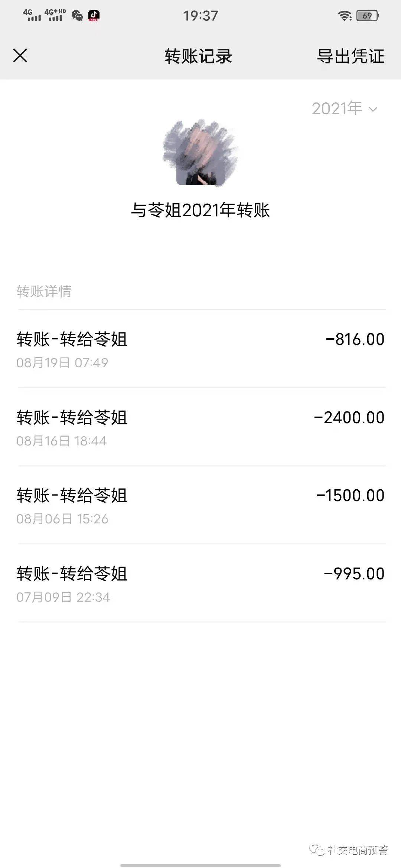The image size is (401, 868).
Task: Tap the TikTok notification icon
Action: (94, 15)
